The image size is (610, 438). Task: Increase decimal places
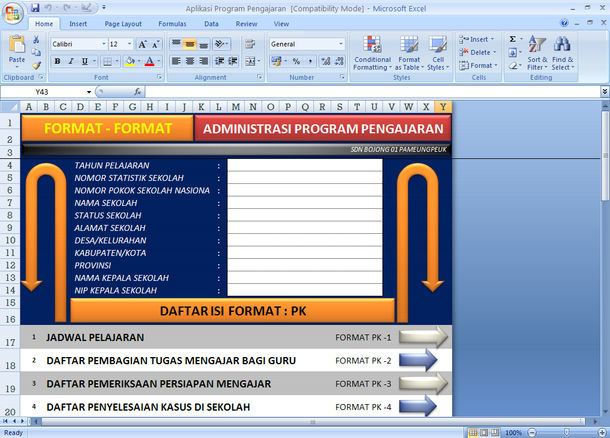coord(326,61)
